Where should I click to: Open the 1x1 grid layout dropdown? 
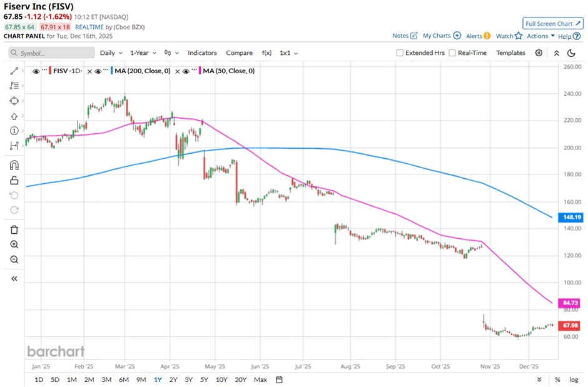(288, 53)
